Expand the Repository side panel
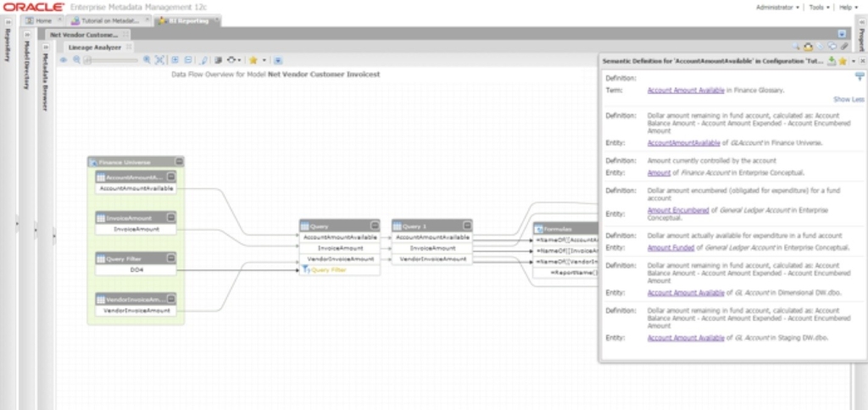The width and height of the screenshot is (868, 410). pyautogui.click(x=8, y=22)
